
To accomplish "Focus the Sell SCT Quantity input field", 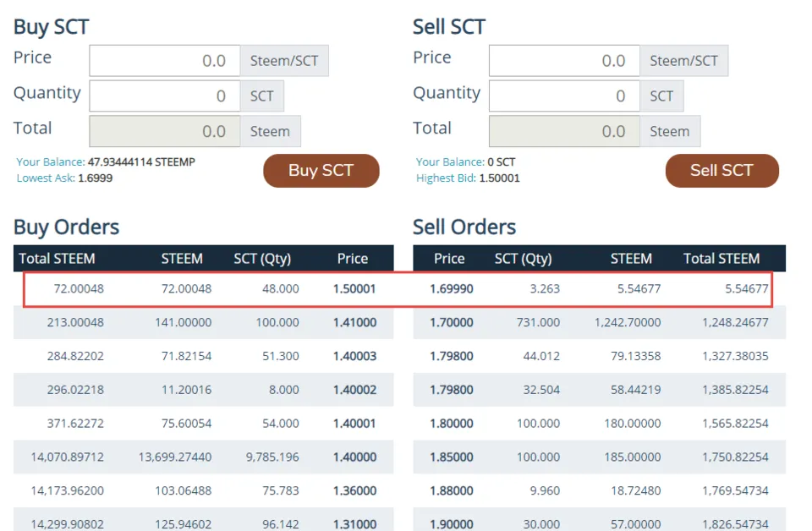I will click(x=564, y=96).
